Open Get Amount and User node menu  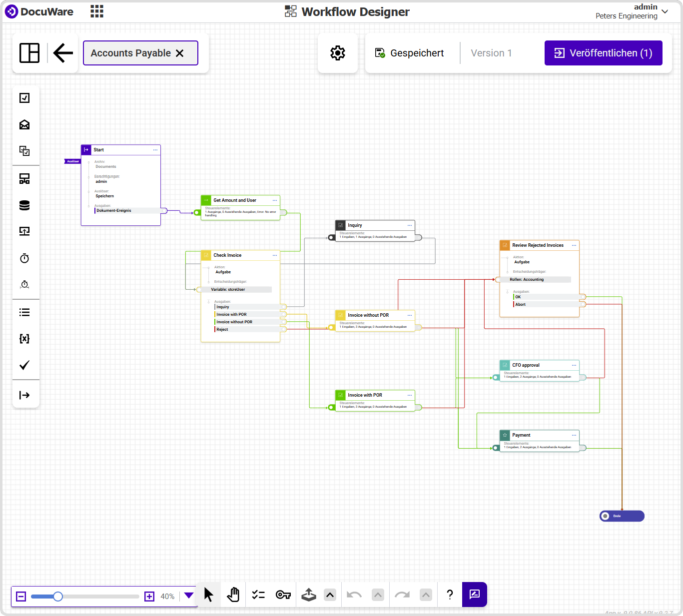click(275, 200)
